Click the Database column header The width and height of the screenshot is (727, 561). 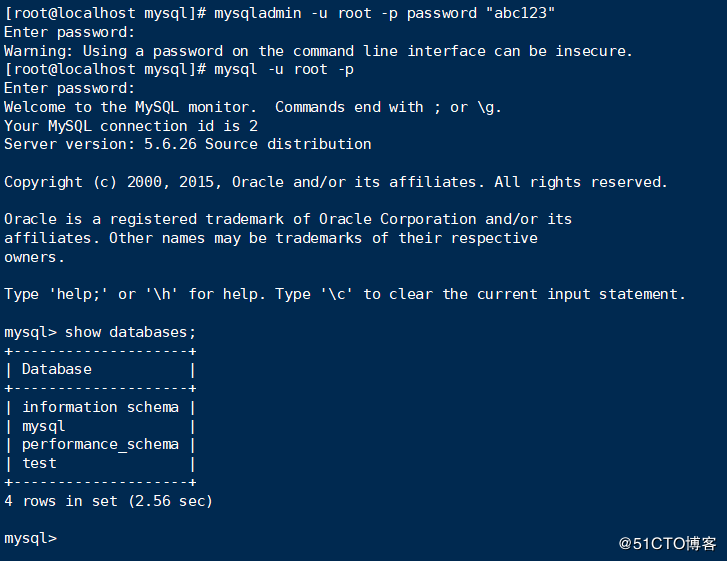click(x=57, y=369)
